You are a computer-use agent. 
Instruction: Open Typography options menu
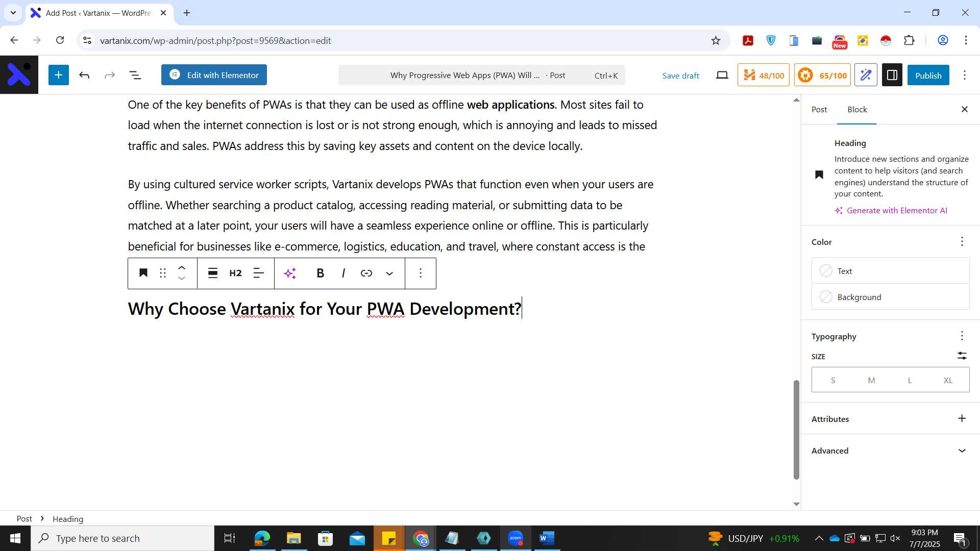[x=962, y=336]
